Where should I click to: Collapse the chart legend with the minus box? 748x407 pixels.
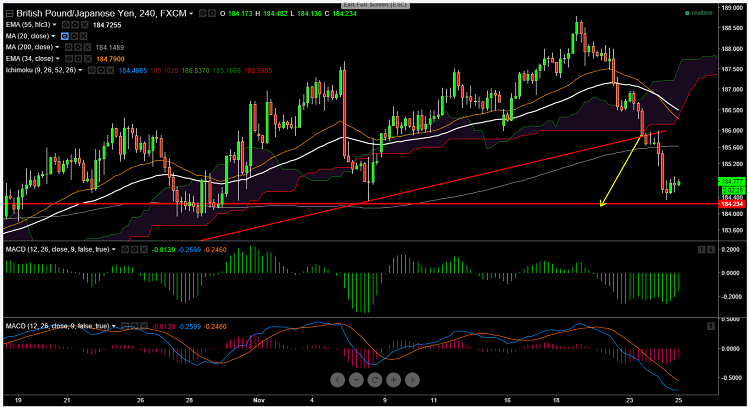[9, 14]
